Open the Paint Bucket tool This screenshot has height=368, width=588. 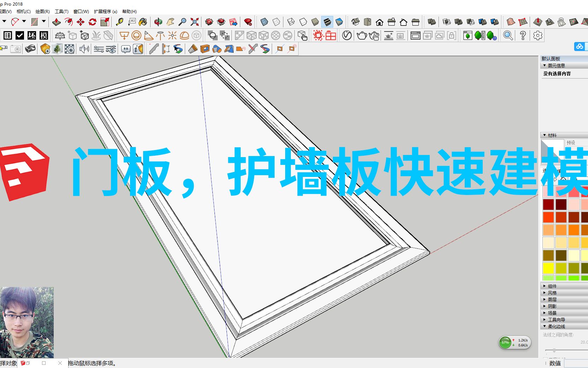tap(143, 22)
